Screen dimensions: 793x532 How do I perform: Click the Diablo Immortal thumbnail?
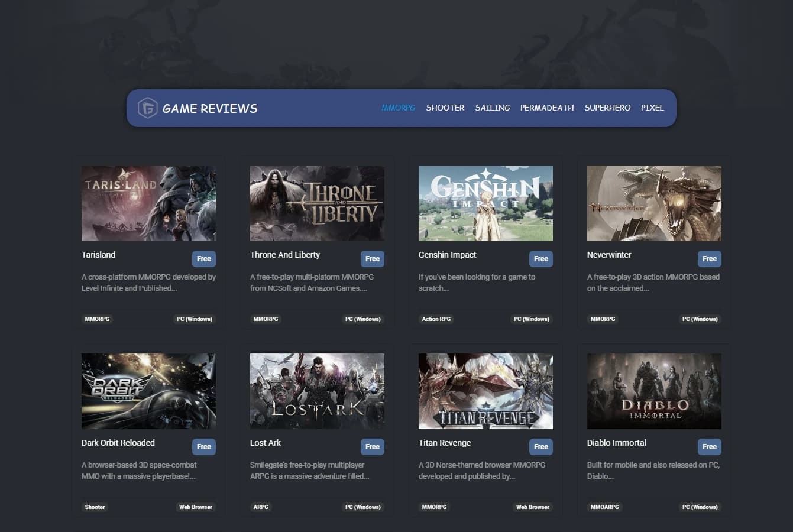tap(654, 391)
